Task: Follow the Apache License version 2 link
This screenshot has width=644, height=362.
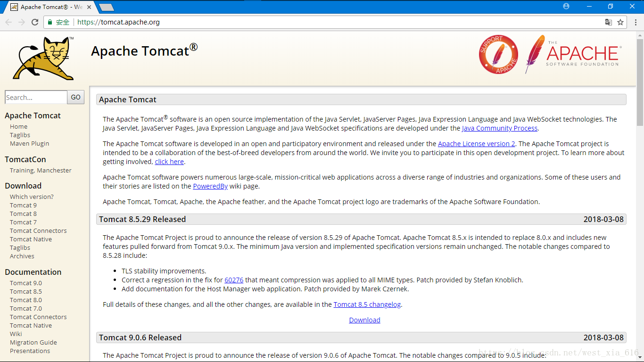Action: 477,144
